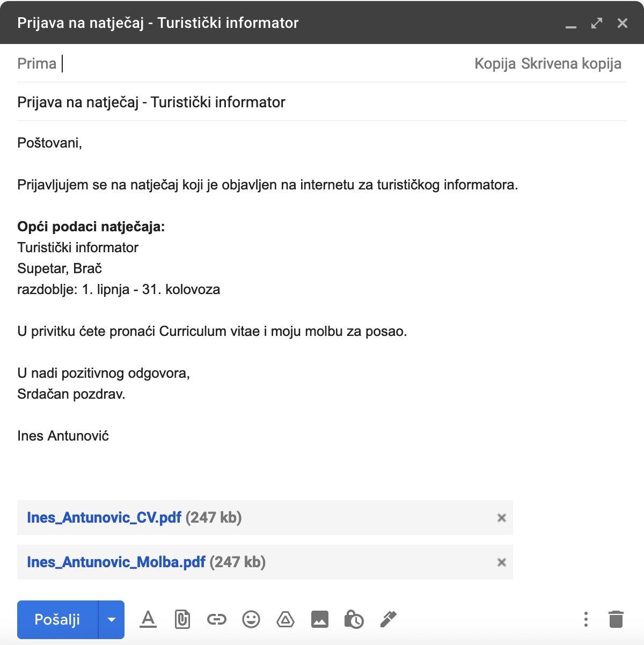Insert a link into the message
This screenshot has height=645, width=644.
(x=217, y=619)
